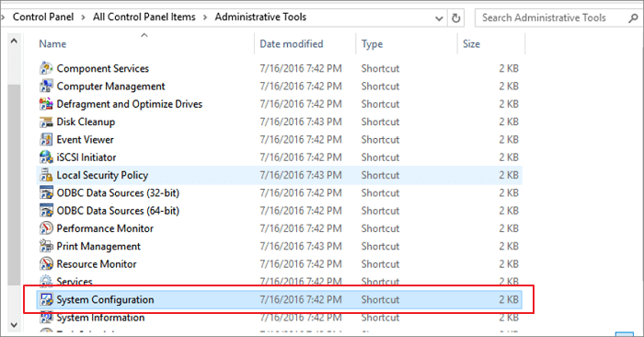Select the Performance Monitor name text
This screenshot has height=337, width=644.
(x=105, y=228)
